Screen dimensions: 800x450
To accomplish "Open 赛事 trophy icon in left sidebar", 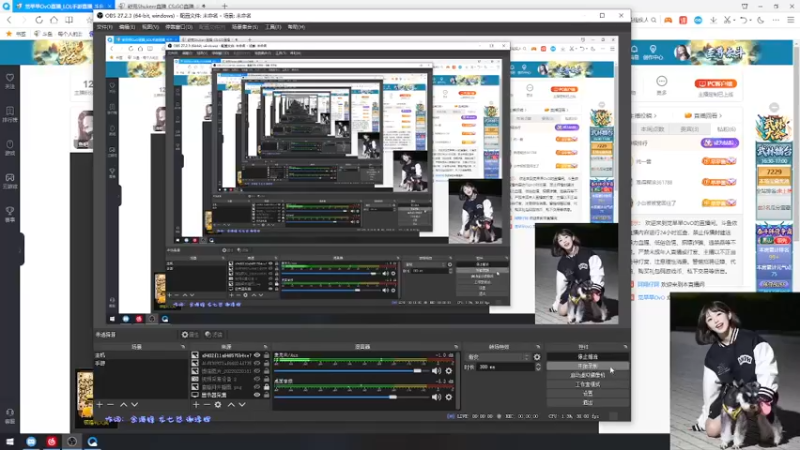I will (10, 214).
